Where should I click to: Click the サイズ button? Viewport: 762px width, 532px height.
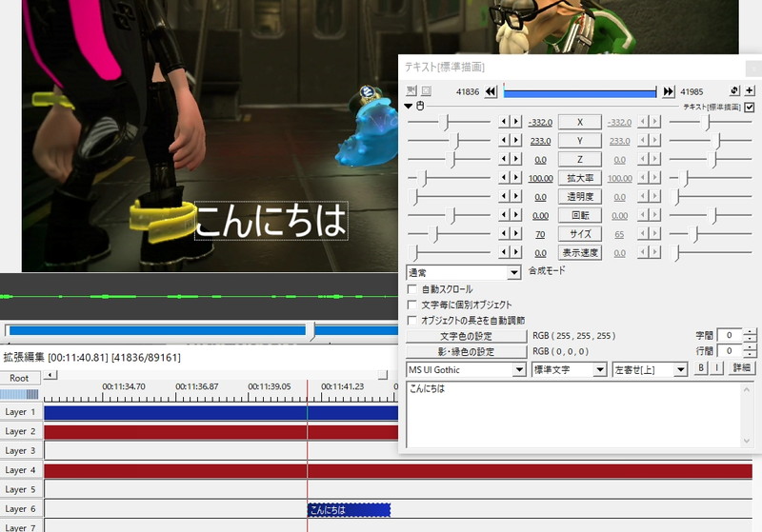pos(580,233)
